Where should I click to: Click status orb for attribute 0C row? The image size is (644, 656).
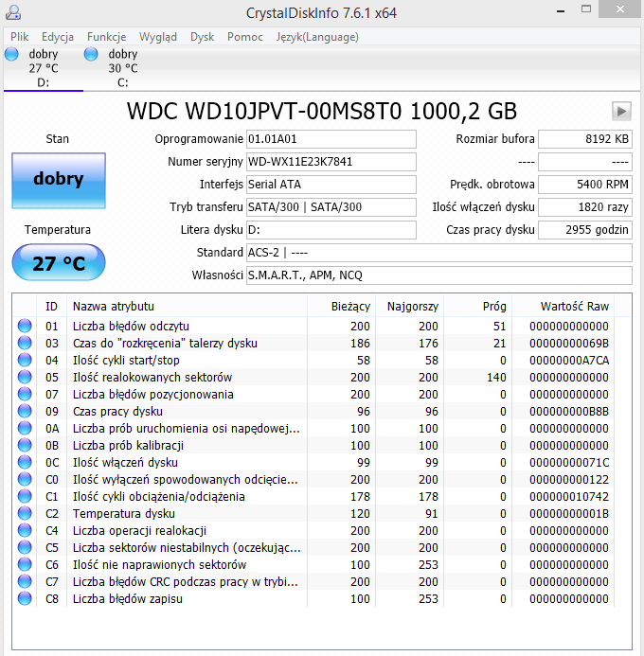25,462
